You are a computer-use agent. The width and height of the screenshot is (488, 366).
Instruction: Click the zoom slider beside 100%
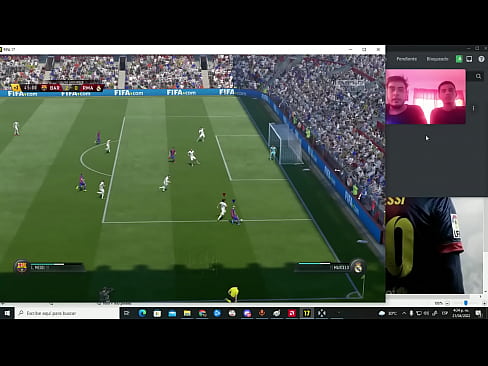tap(466, 303)
